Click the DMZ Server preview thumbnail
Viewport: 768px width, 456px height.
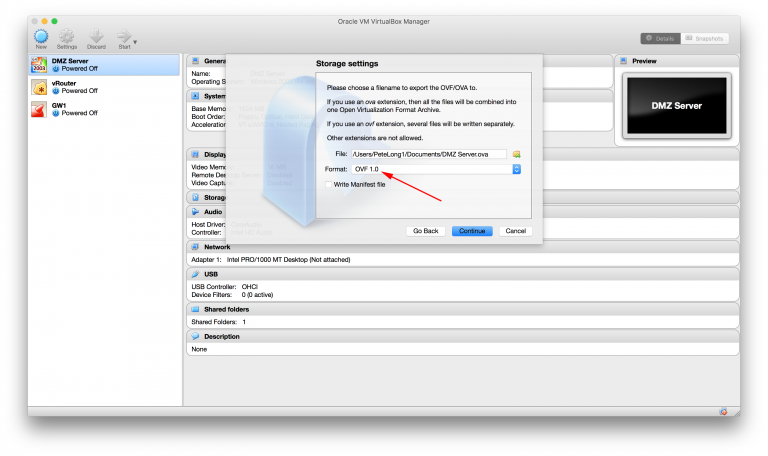pyautogui.click(x=676, y=106)
